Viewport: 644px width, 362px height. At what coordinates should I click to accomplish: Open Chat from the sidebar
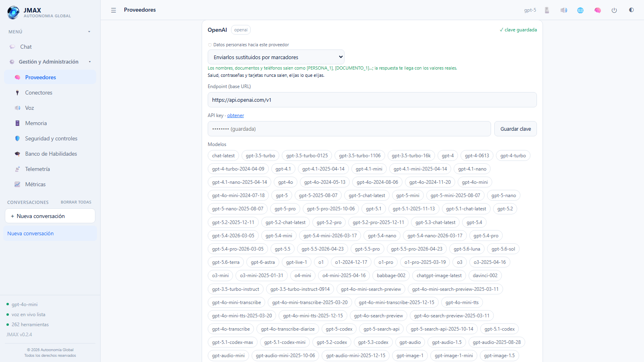pyautogui.click(x=50, y=47)
